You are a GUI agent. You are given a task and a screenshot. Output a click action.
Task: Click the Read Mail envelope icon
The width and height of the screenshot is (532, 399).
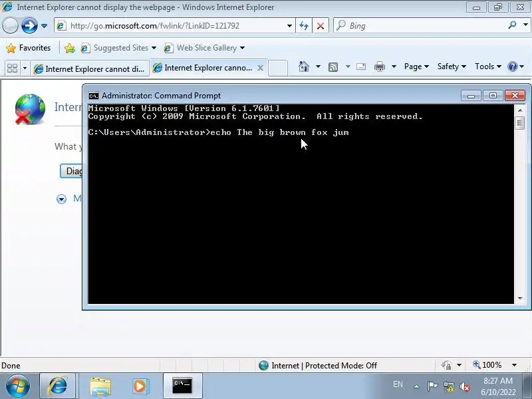pyautogui.click(x=361, y=66)
